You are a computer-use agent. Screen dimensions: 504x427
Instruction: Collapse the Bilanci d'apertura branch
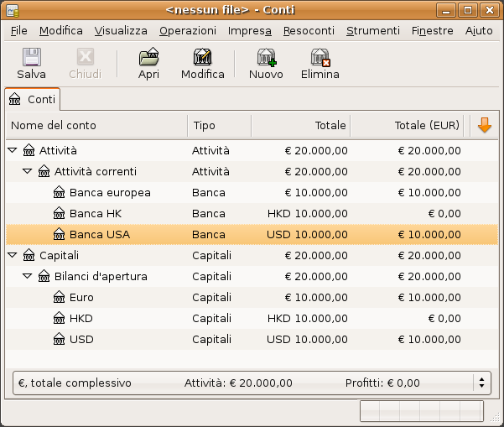tap(28, 276)
